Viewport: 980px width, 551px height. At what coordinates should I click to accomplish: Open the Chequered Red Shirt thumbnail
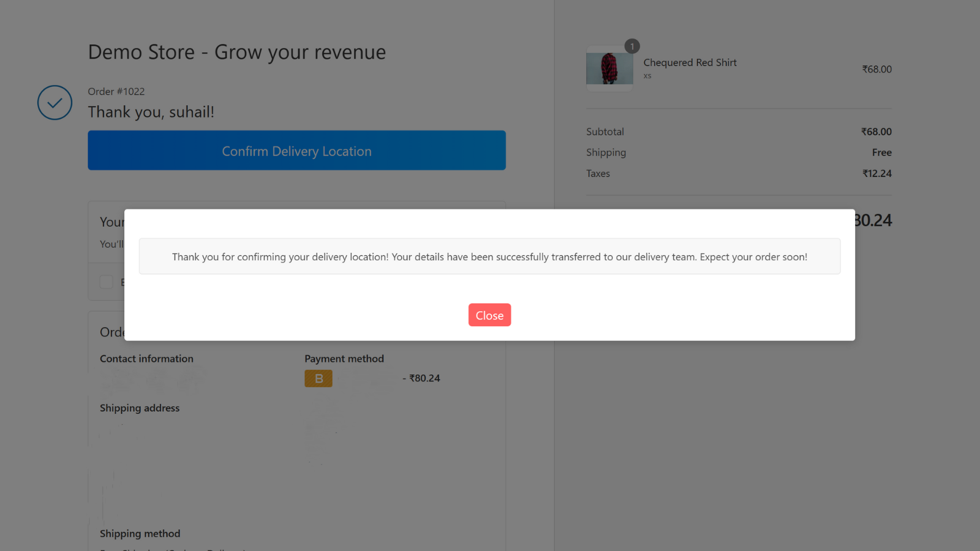click(609, 69)
